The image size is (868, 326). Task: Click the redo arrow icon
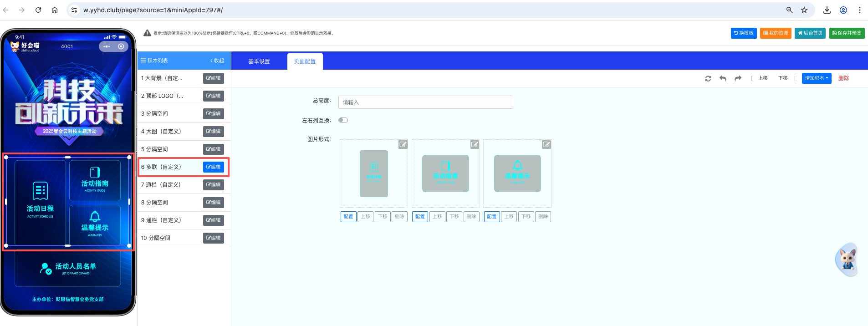(x=738, y=78)
